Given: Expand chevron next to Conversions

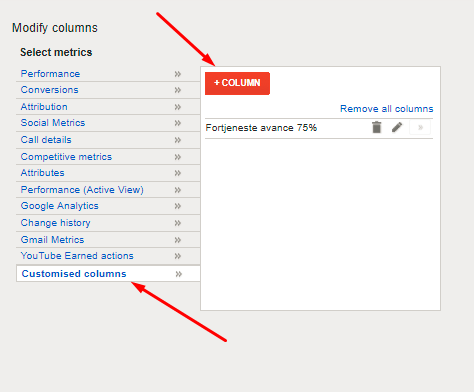Looking at the screenshot, I should tap(178, 90).
